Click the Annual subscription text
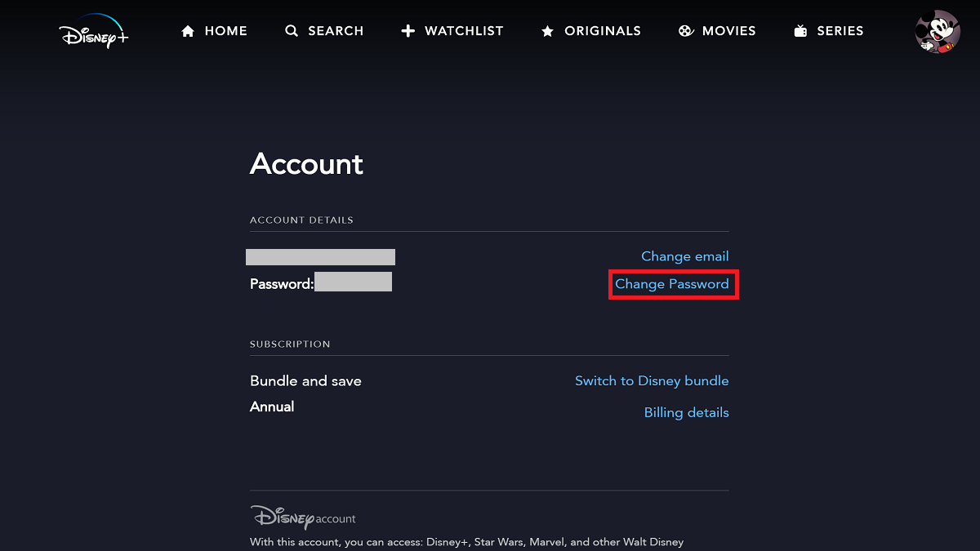The image size is (980, 551). (272, 407)
